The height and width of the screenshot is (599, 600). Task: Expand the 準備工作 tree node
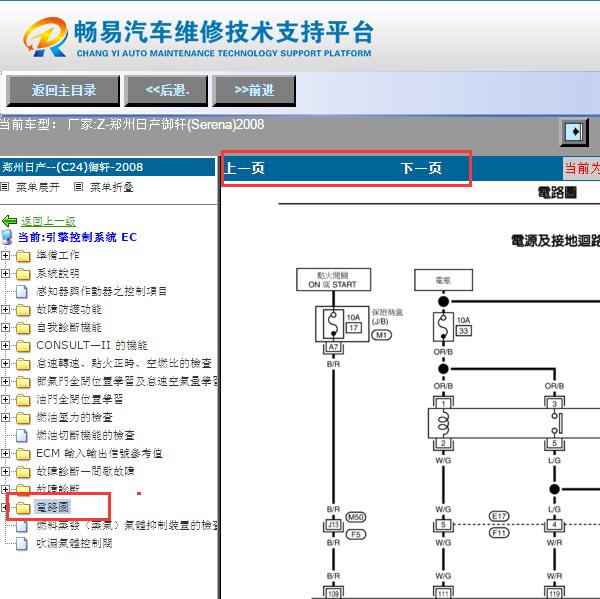click(5, 255)
